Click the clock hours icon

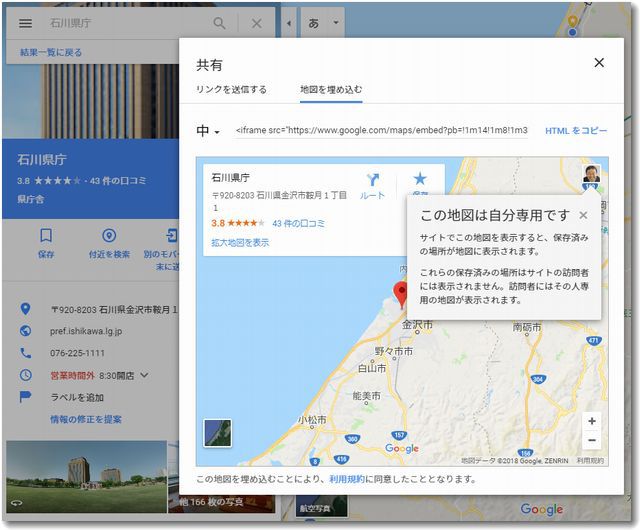click(25, 375)
